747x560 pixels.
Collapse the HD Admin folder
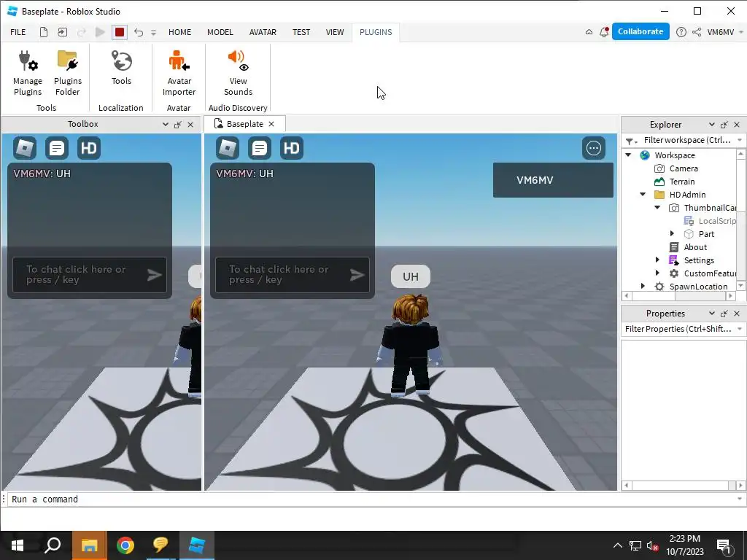[x=643, y=194]
